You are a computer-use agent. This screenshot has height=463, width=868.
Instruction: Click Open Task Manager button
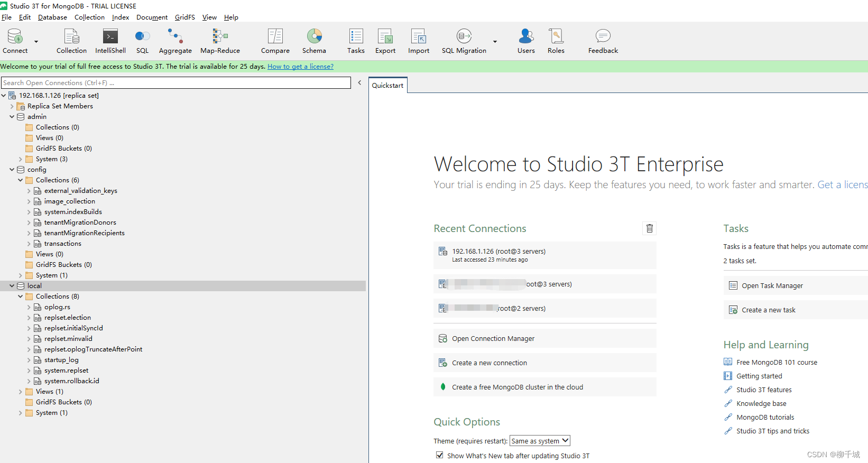pyautogui.click(x=796, y=285)
